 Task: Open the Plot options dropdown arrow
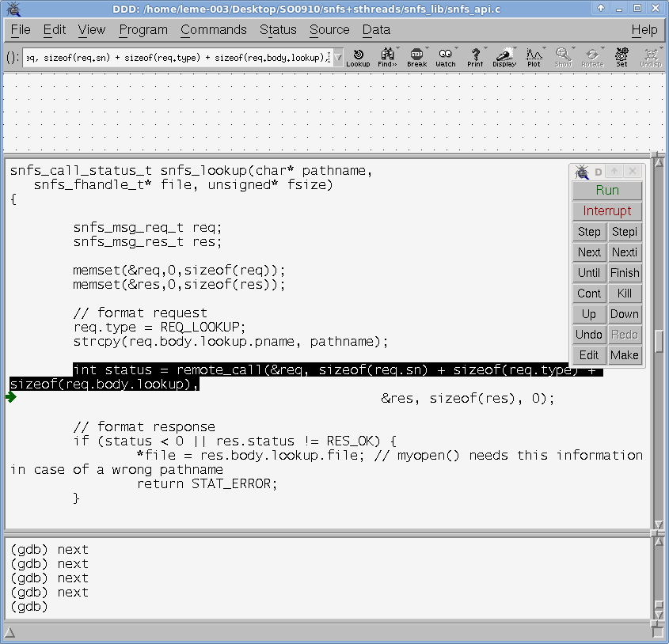(x=544, y=48)
